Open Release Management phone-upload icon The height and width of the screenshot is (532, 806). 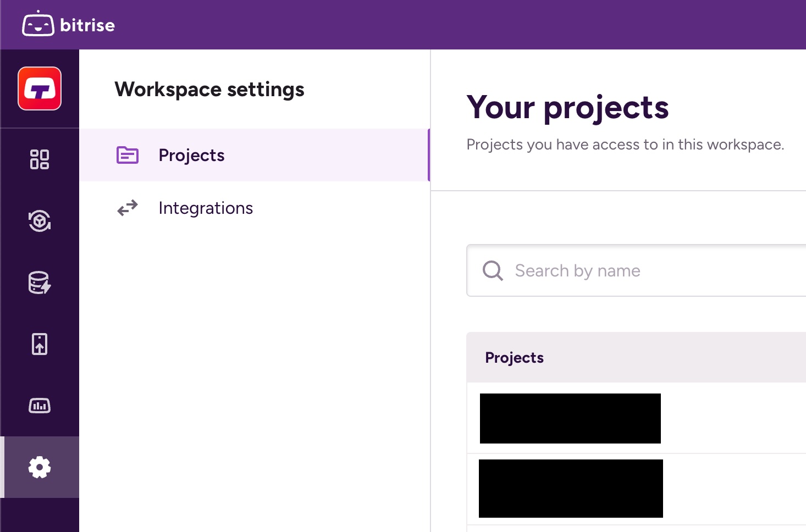point(40,344)
